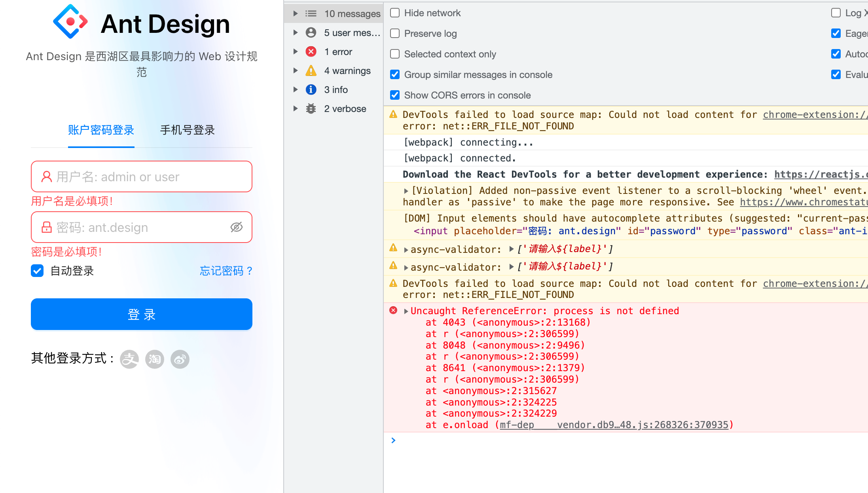
Task: Toggle the Autocomplete from history checkbox
Action: tap(836, 54)
